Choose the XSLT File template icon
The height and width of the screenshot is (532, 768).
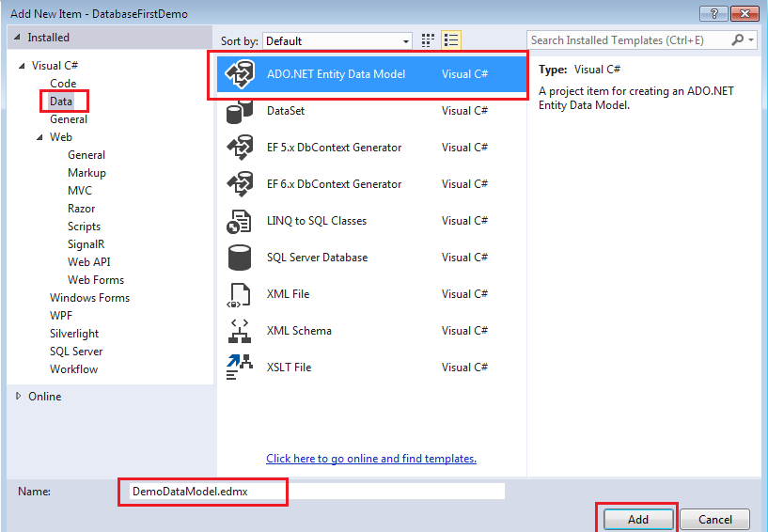(x=240, y=368)
